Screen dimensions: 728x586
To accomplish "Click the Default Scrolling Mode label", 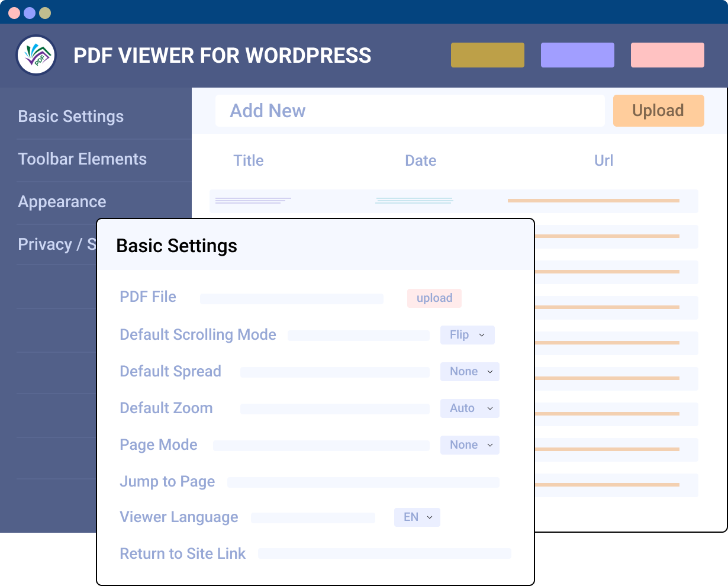I will [198, 334].
